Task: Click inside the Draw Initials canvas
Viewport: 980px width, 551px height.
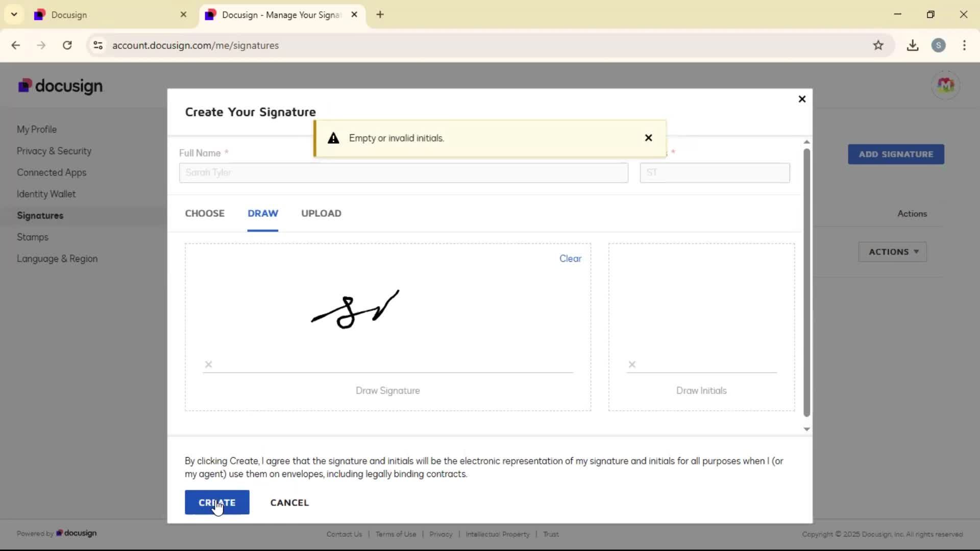Action: pyautogui.click(x=701, y=327)
